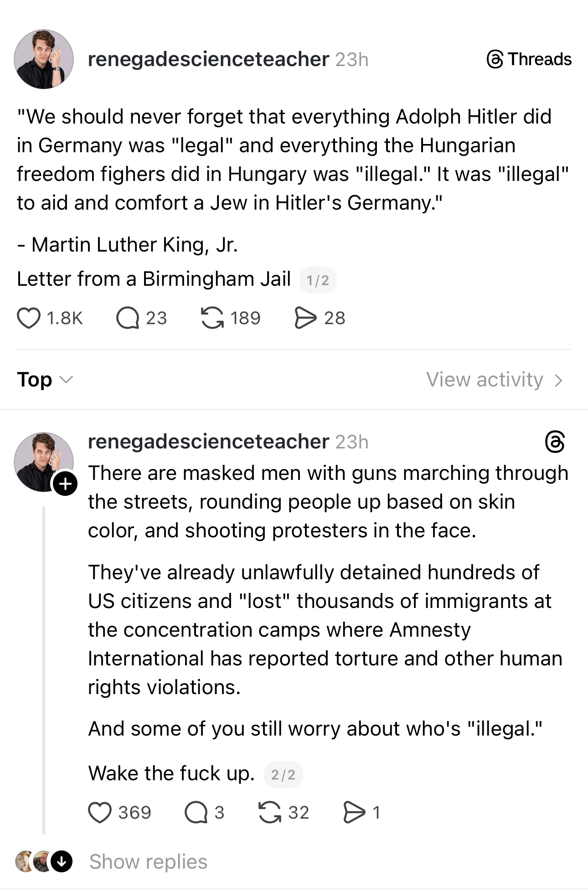Click the 1/2 thread indicator badge
The width and height of the screenshot is (588, 891).
pyautogui.click(x=318, y=280)
